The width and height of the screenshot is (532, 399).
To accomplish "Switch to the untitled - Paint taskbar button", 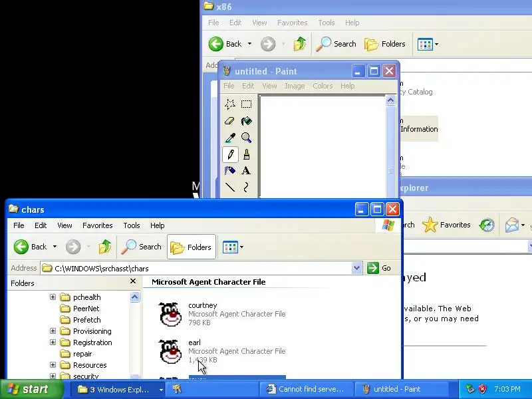I will (401, 389).
